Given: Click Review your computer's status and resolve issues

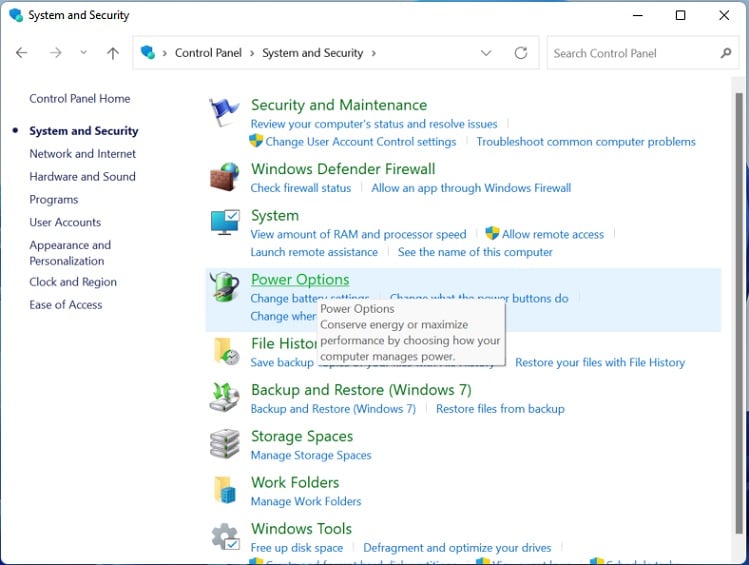Looking at the screenshot, I should (374, 124).
